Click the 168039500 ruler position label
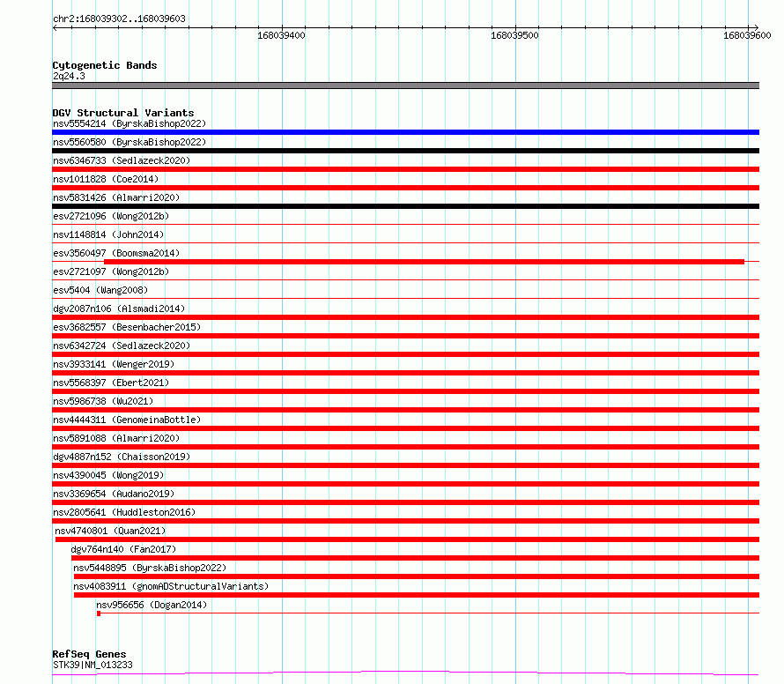 click(x=514, y=35)
